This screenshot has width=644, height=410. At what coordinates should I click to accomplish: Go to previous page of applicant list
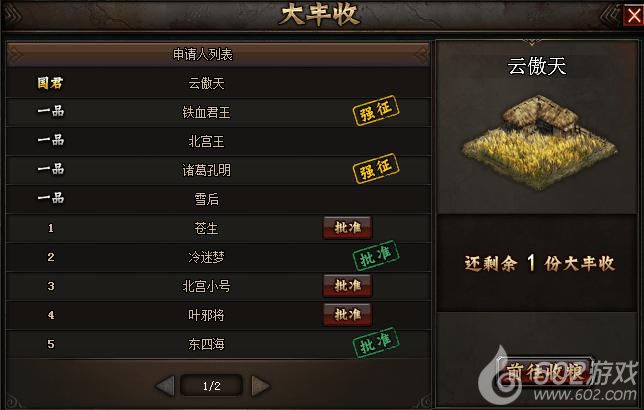pos(165,386)
